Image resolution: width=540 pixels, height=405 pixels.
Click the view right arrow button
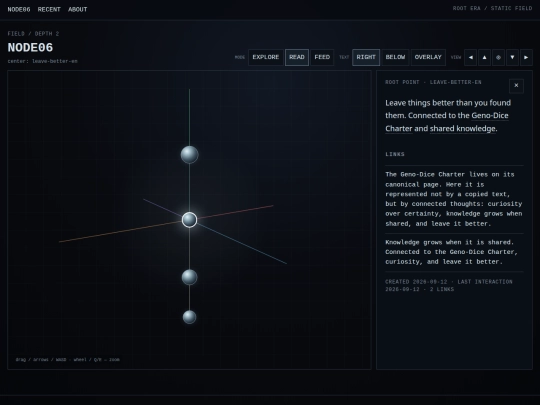(526, 58)
